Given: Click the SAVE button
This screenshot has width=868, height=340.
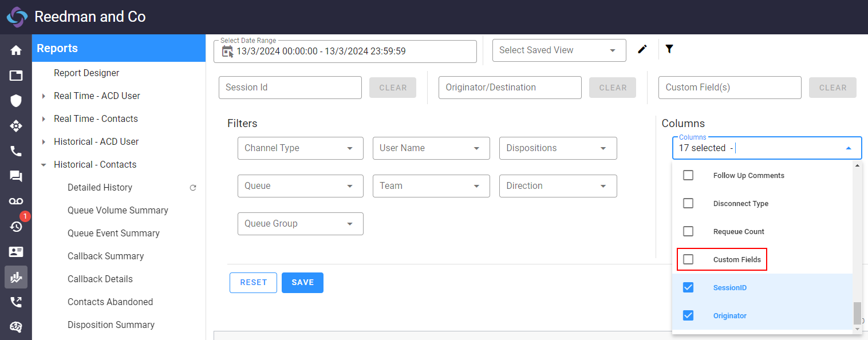Looking at the screenshot, I should 302,283.
